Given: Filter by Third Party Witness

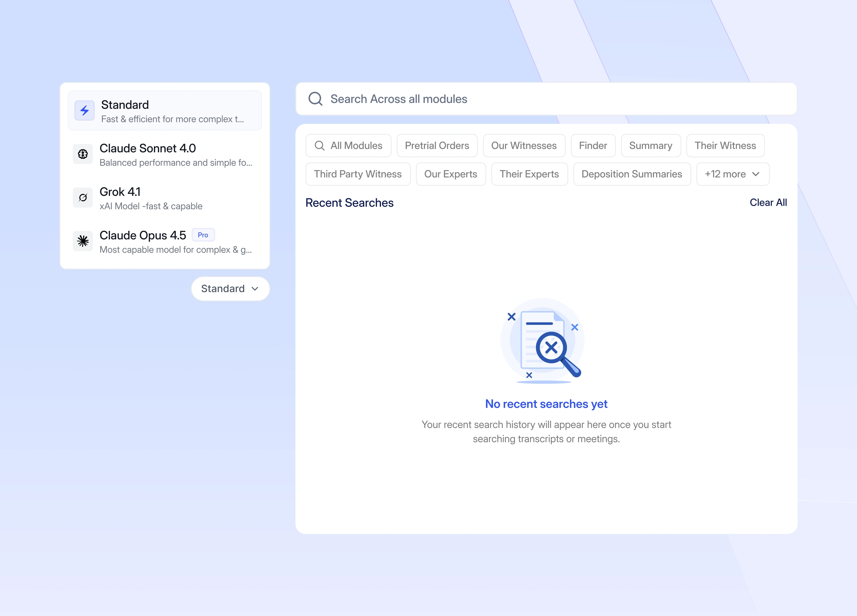Looking at the screenshot, I should pyautogui.click(x=358, y=174).
